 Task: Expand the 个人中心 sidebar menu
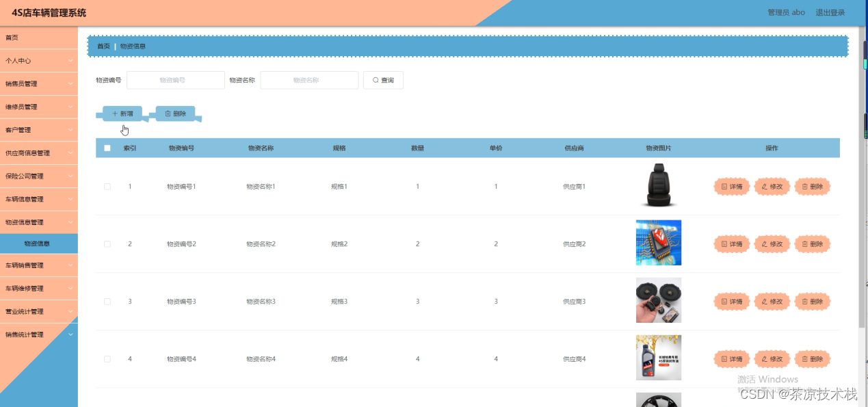click(39, 60)
